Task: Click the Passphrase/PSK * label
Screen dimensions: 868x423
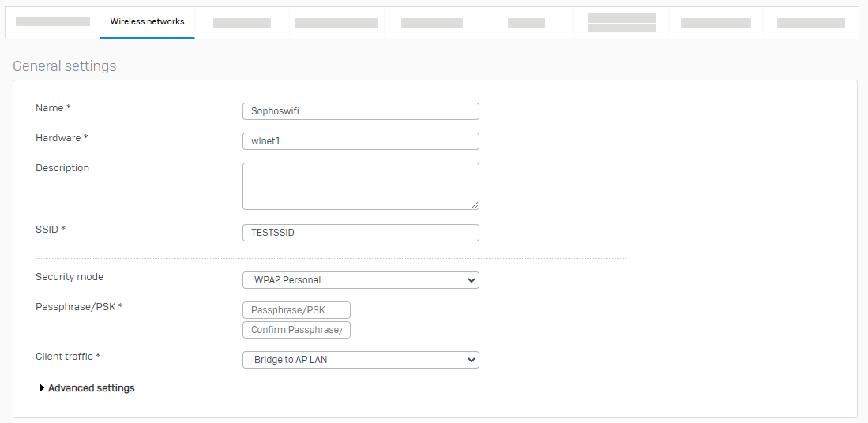Action: (79, 306)
